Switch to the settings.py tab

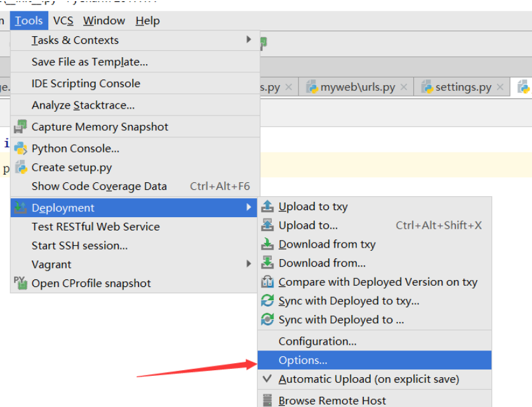click(x=463, y=87)
